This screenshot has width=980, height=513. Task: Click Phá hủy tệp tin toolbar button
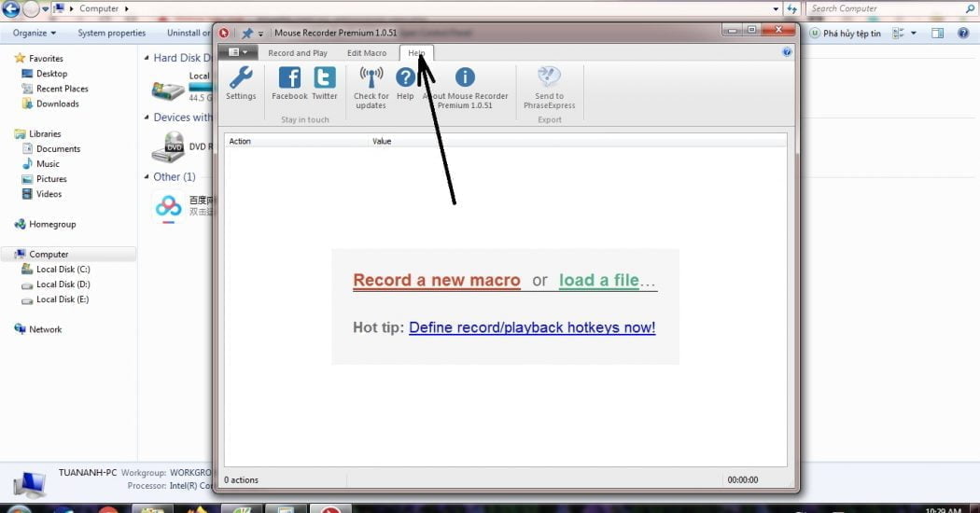(x=845, y=34)
